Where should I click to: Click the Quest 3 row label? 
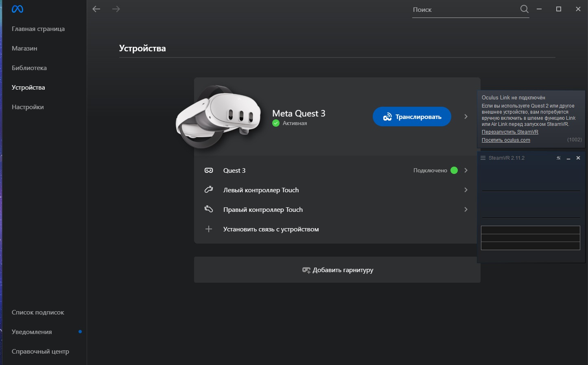click(234, 171)
